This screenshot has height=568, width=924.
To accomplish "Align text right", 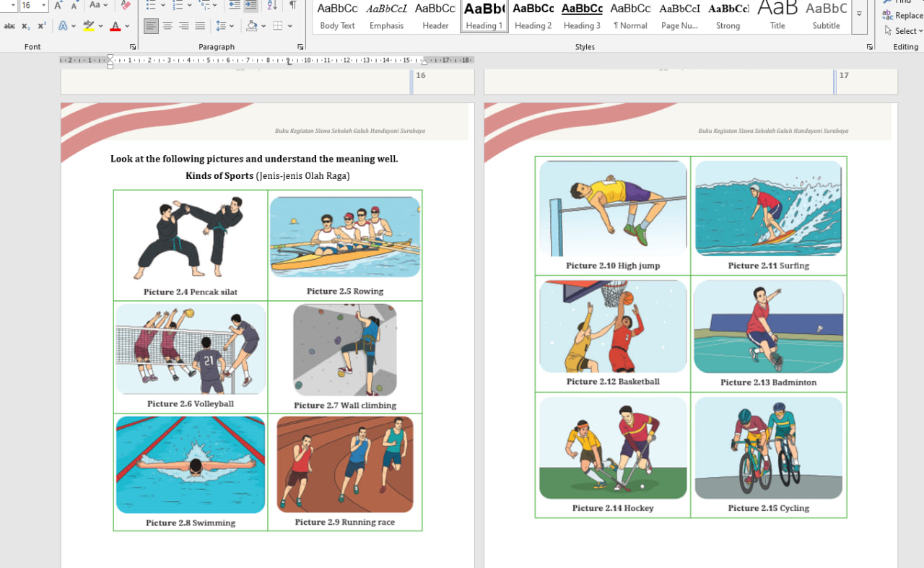I will (184, 26).
